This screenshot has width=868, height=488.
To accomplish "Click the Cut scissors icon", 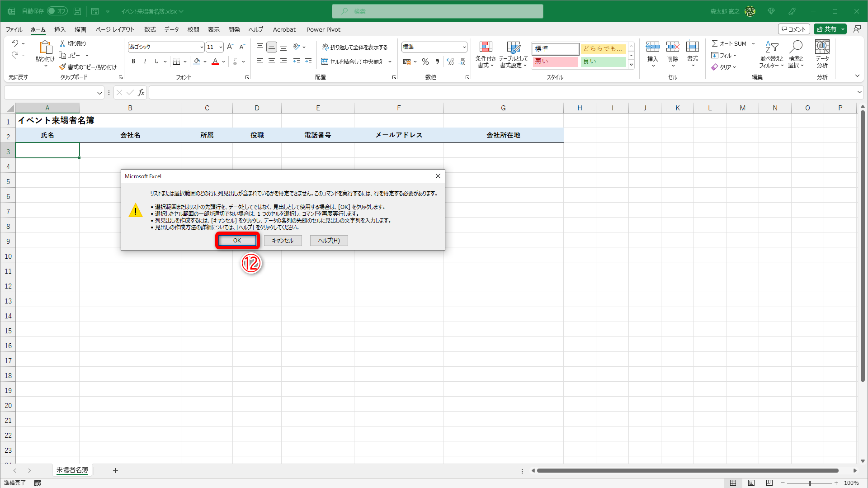I will (x=62, y=43).
